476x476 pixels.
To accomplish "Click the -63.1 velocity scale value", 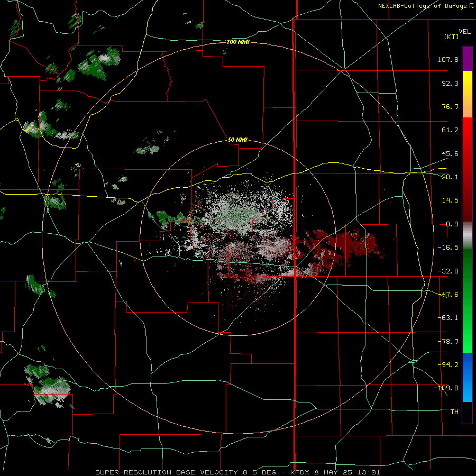I will (x=448, y=318).
